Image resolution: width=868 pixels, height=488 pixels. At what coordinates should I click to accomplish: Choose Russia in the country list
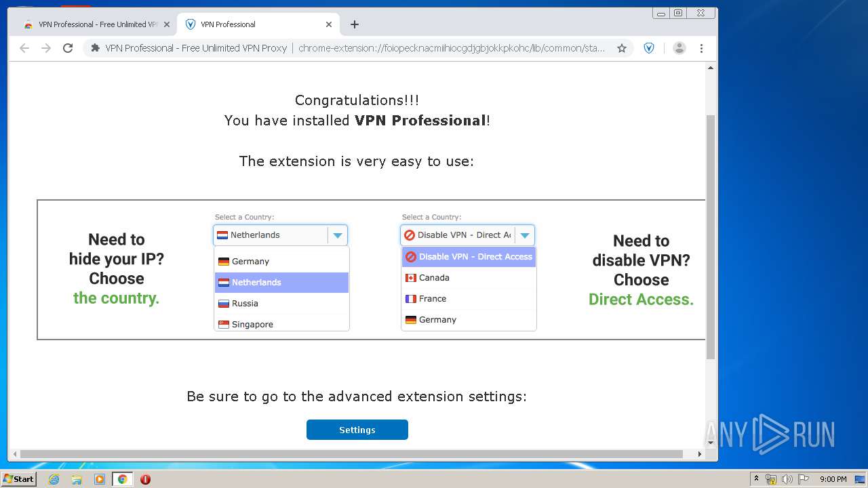[x=281, y=304]
